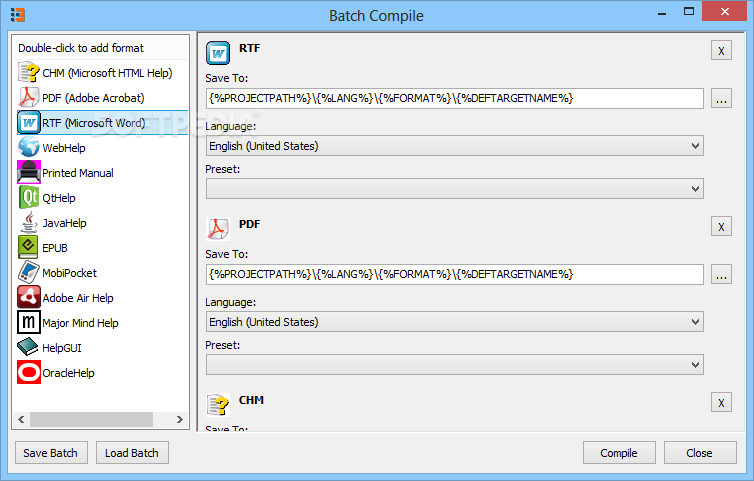Click the WebHelp globe icon
Screen dimensions: 754x481
click(x=29, y=148)
